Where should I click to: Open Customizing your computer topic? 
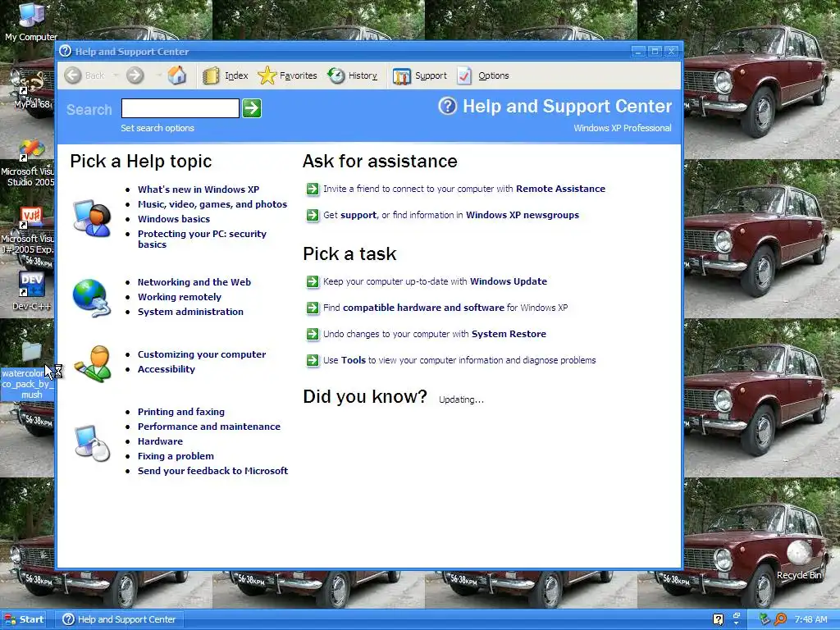click(x=202, y=354)
